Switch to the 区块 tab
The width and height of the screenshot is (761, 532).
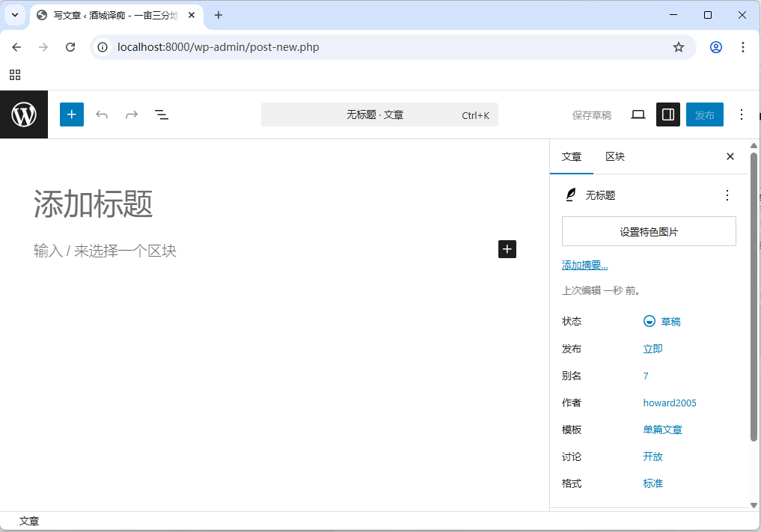click(614, 156)
